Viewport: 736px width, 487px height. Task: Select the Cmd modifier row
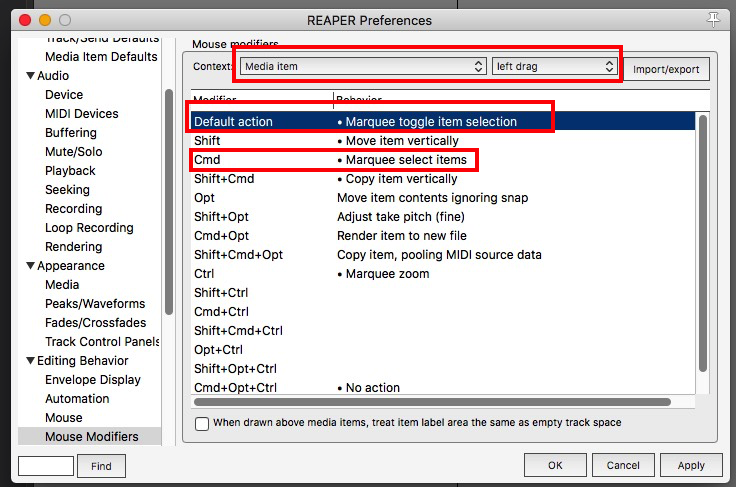(443, 160)
